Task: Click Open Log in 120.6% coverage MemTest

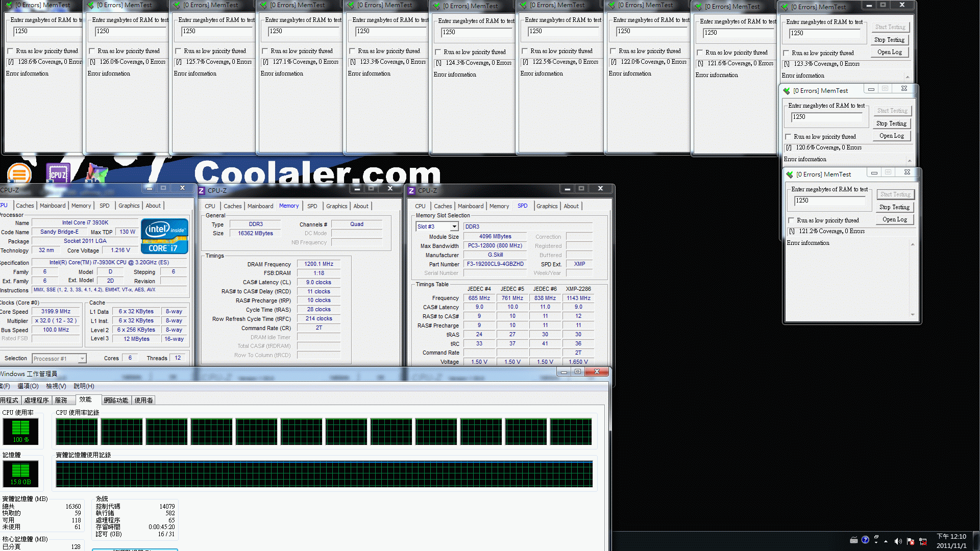Action: click(892, 136)
